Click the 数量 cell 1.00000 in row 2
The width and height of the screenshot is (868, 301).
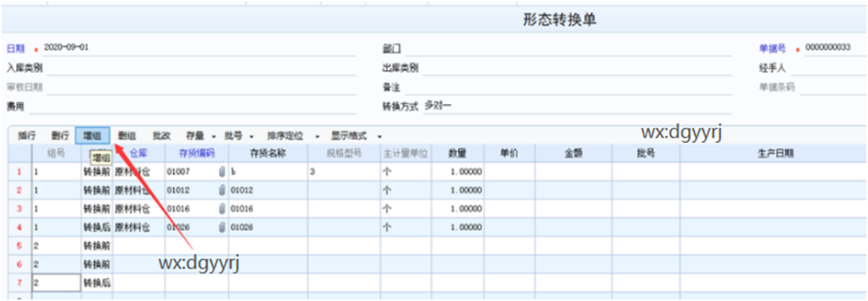(457, 191)
